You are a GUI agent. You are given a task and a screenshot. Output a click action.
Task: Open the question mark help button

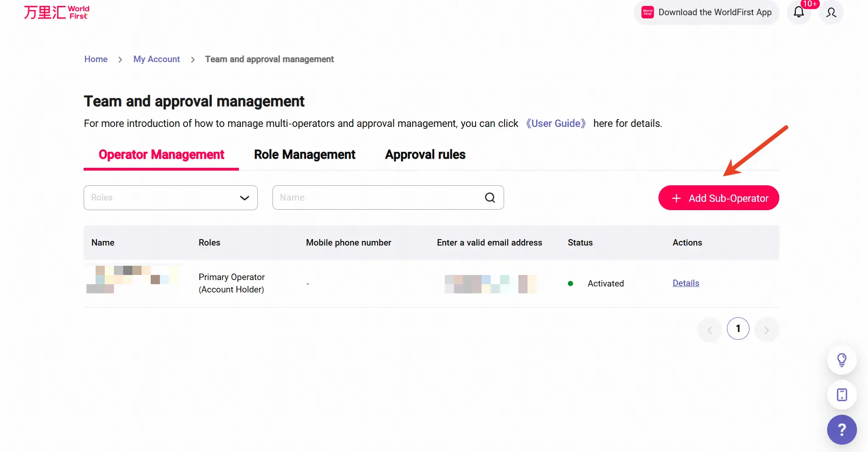pyautogui.click(x=842, y=430)
